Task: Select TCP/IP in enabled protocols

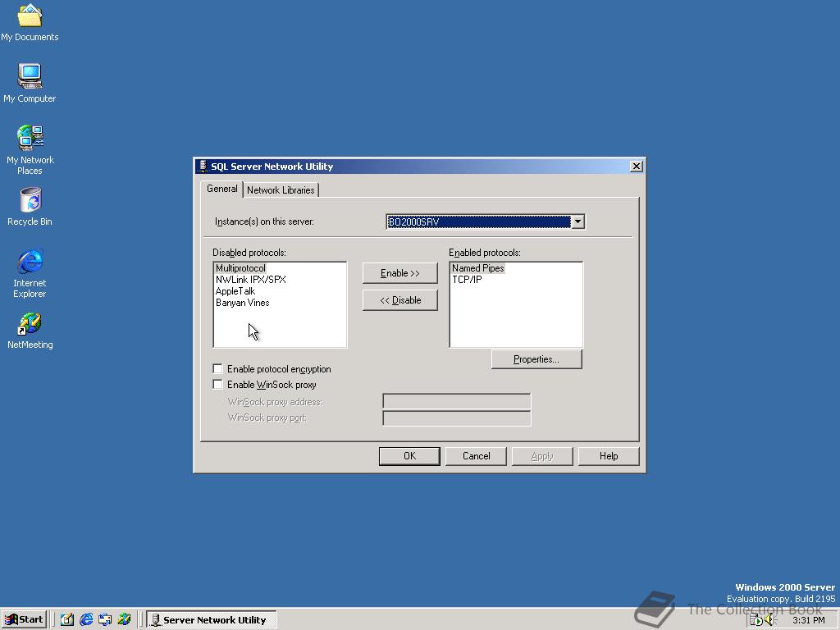Action: 467,280
